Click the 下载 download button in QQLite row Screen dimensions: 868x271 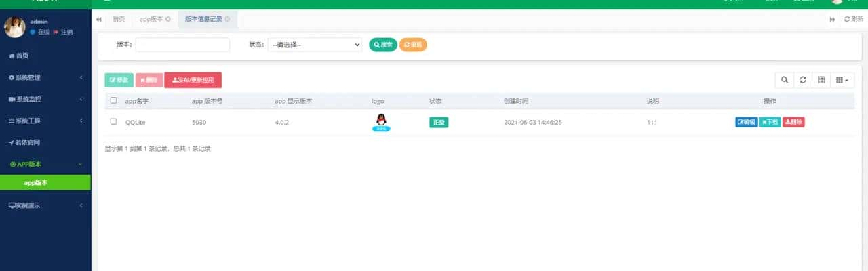pos(770,122)
